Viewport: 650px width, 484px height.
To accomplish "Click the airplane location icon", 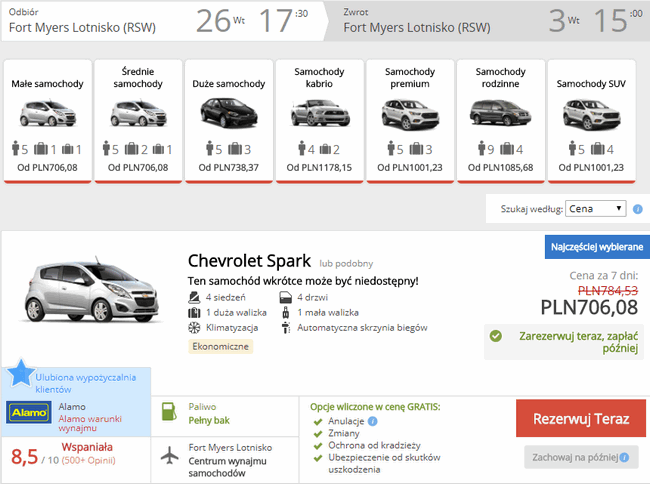I will (x=170, y=456).
